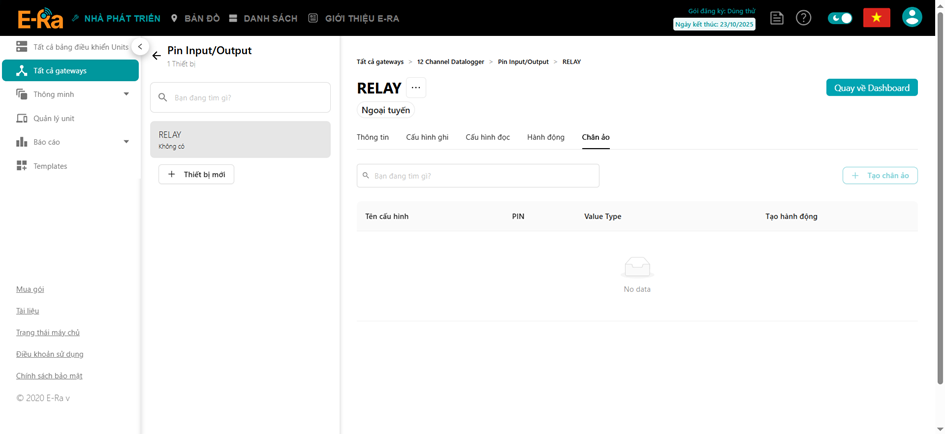
Task: Click the Tạo chân ảo button
Action: tap(880, 175)
